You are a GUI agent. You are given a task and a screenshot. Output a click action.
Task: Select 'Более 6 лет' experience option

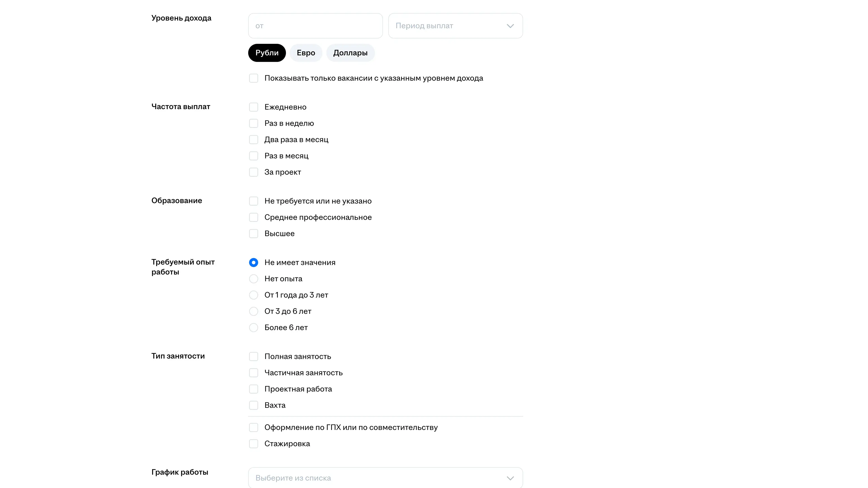253,327
